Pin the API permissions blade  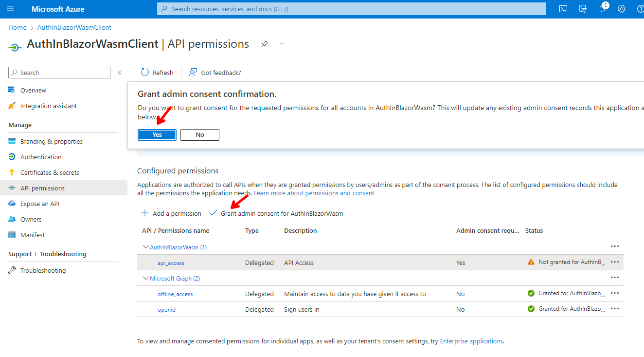click(x=264, y=44)
